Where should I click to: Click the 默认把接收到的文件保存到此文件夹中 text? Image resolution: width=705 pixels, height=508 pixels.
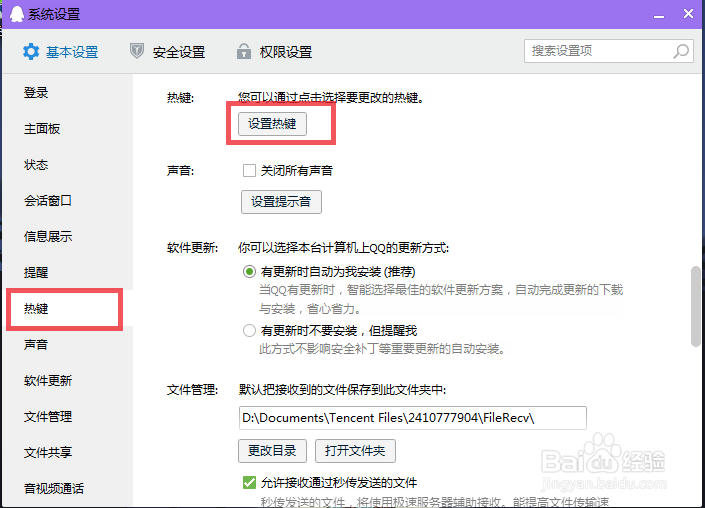pyautogui.click(x=342, y=390)
